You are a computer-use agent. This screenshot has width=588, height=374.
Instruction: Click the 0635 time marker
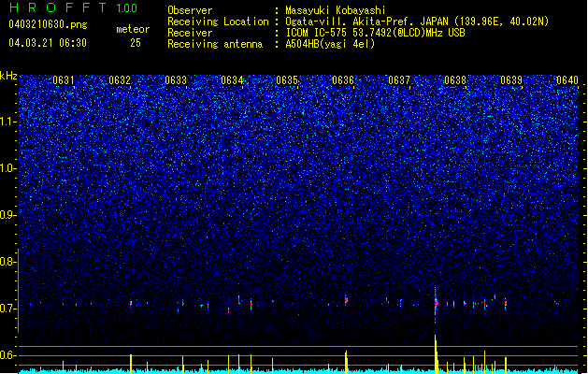coord(287,80)
